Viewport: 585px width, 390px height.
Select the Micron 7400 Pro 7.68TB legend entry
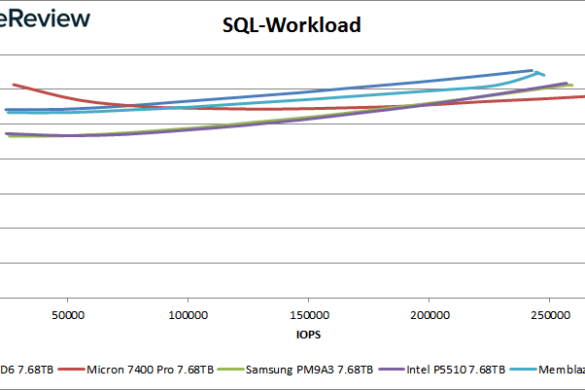[137, 370]
